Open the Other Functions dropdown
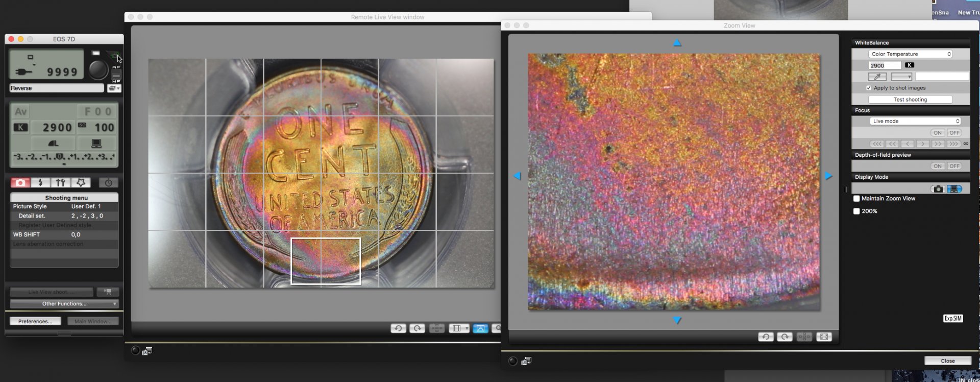This screenshot has width=980, height=382. click(64, 304)
